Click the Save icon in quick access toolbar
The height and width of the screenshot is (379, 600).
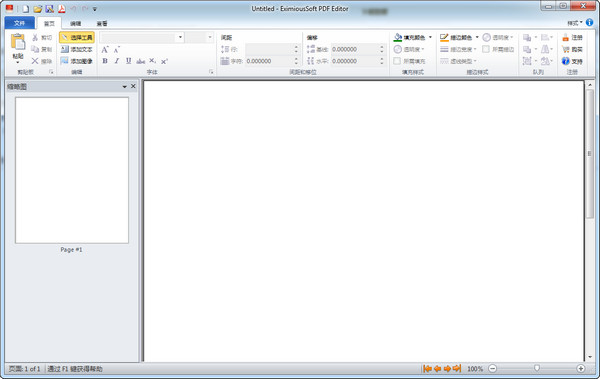[x=50, y=8]
